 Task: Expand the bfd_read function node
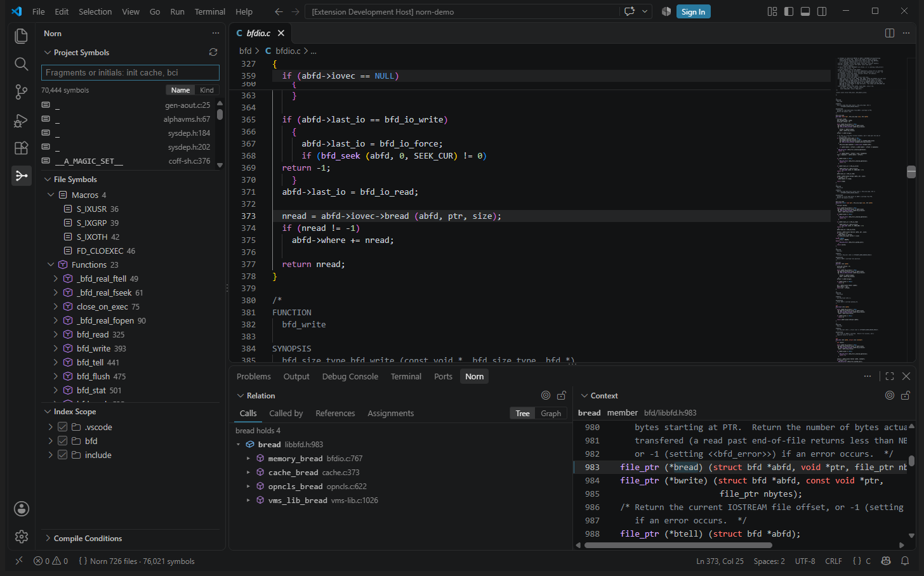(55, 334)
